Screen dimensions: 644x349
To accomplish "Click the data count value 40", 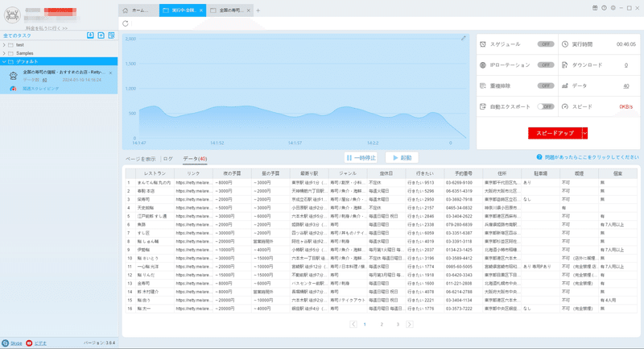I will [626, 86].
